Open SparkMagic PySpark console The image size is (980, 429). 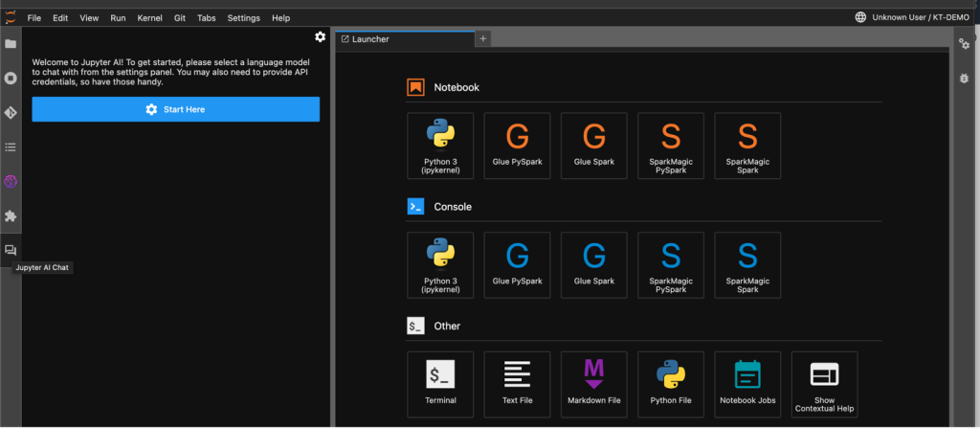click(671, 265)
